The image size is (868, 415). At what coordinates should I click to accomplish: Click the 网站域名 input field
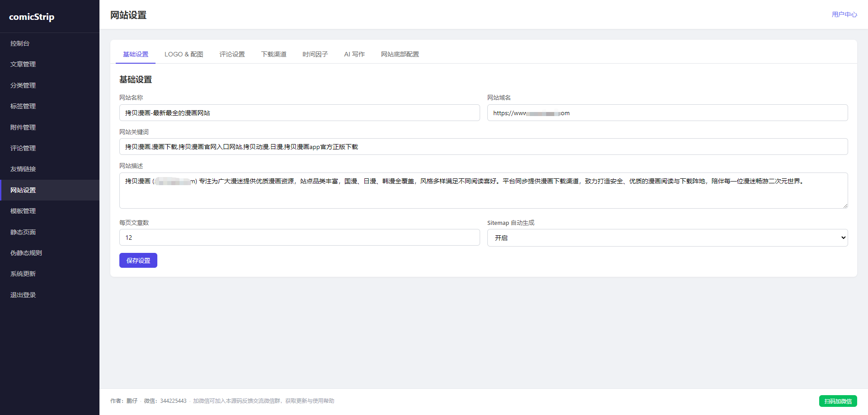click(667, 113)
